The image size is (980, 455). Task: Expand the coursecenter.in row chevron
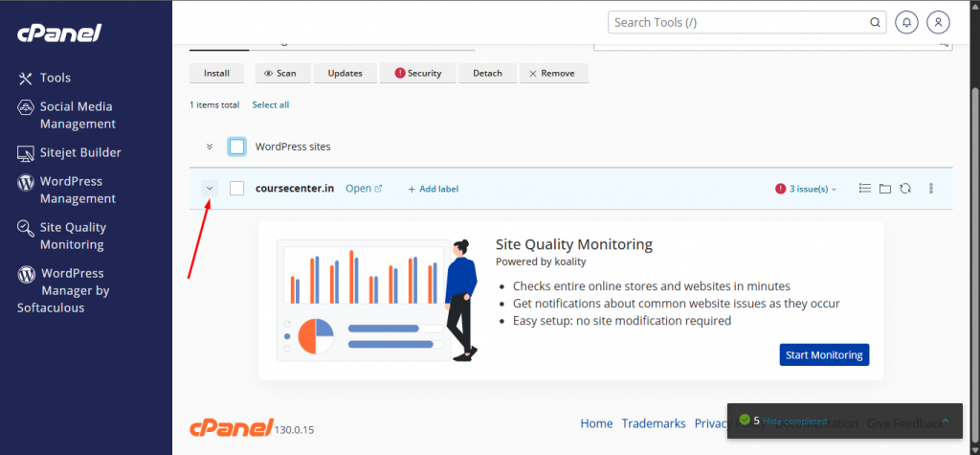pyautogui.click(x=210, y=189)
